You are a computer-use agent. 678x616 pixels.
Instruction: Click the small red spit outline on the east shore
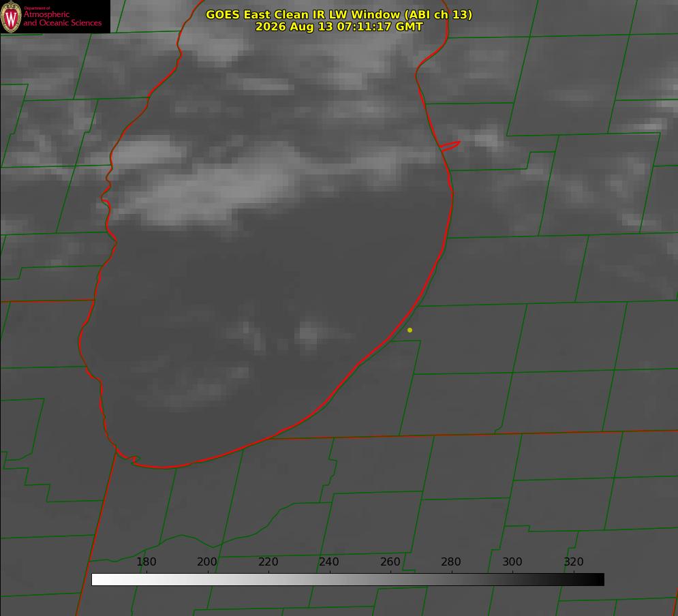coord(450,146)
